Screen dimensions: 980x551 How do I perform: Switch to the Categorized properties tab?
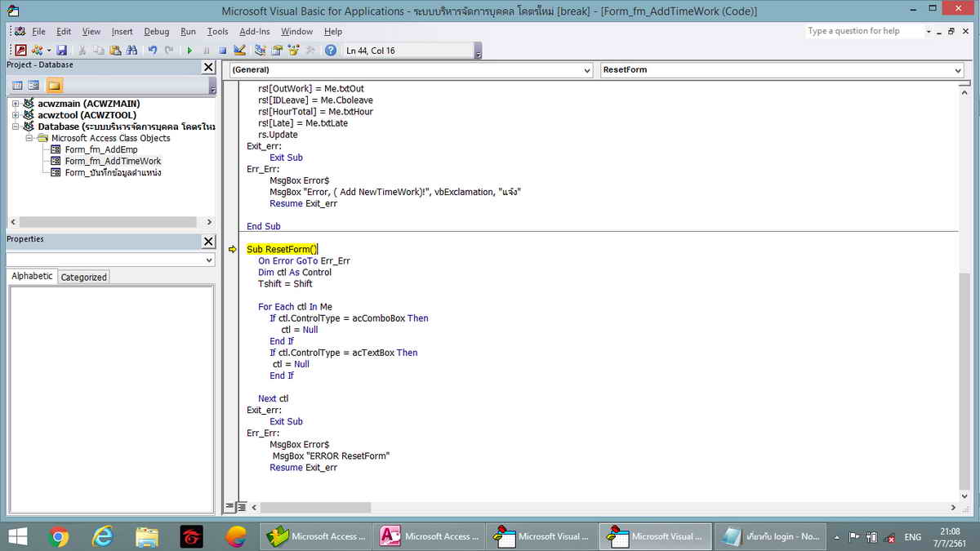[84, 277]
